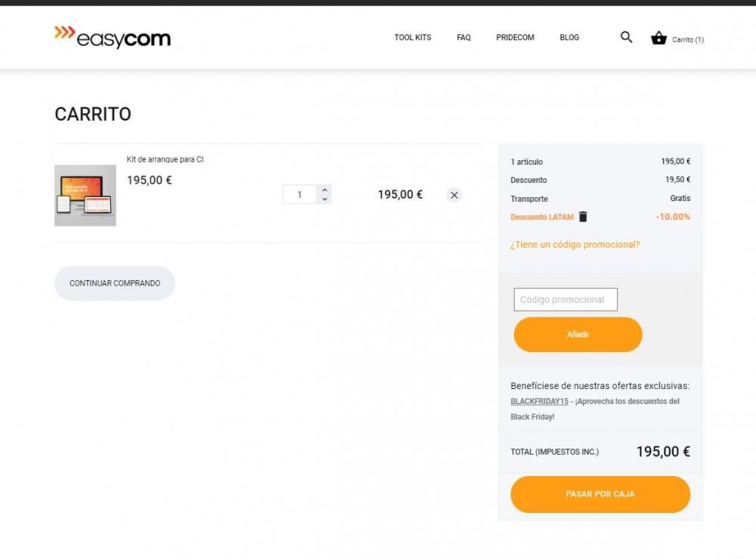Navigate to the BLOG section
The width and height of the screenshot is (756, 559).
click(x=569, y=37)
